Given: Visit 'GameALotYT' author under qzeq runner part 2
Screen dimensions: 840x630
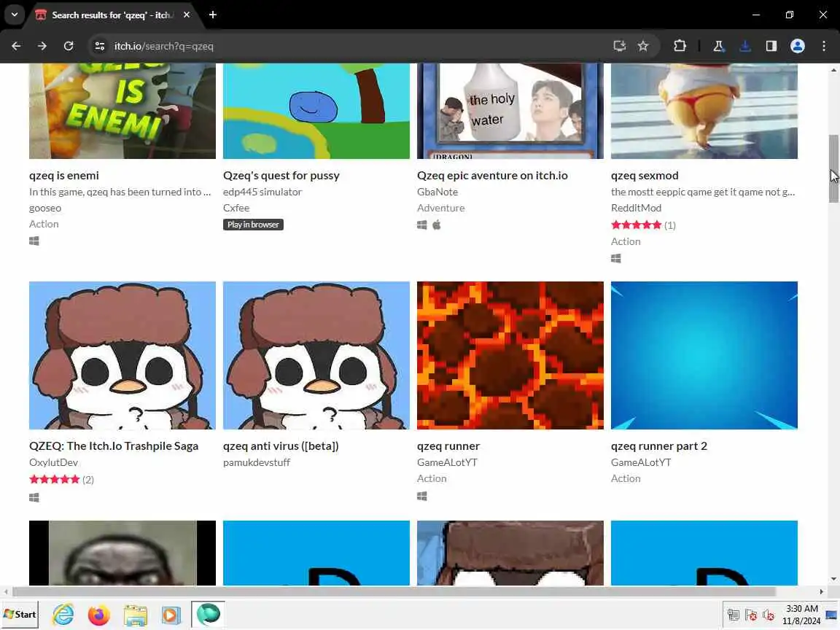Looking at the screenshot, I should pos(641,462).
